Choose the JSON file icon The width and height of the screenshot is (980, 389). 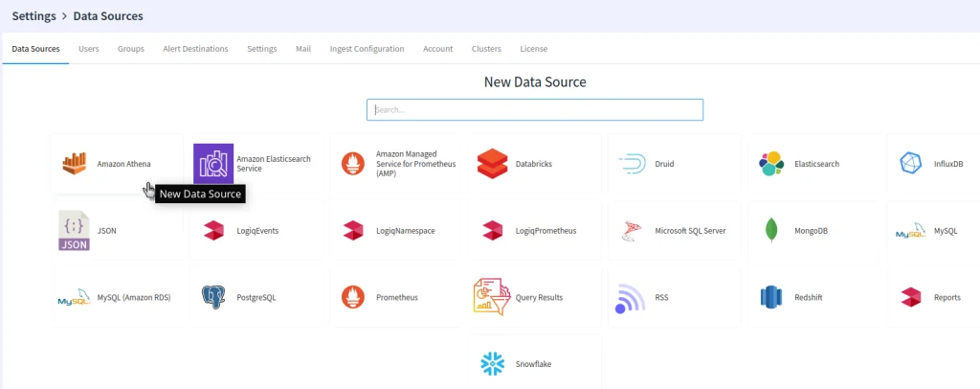click(x=75, y=231)
